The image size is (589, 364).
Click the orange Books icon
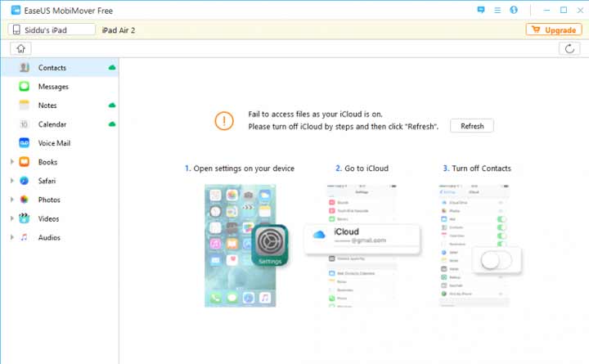(x=24, y=162)
